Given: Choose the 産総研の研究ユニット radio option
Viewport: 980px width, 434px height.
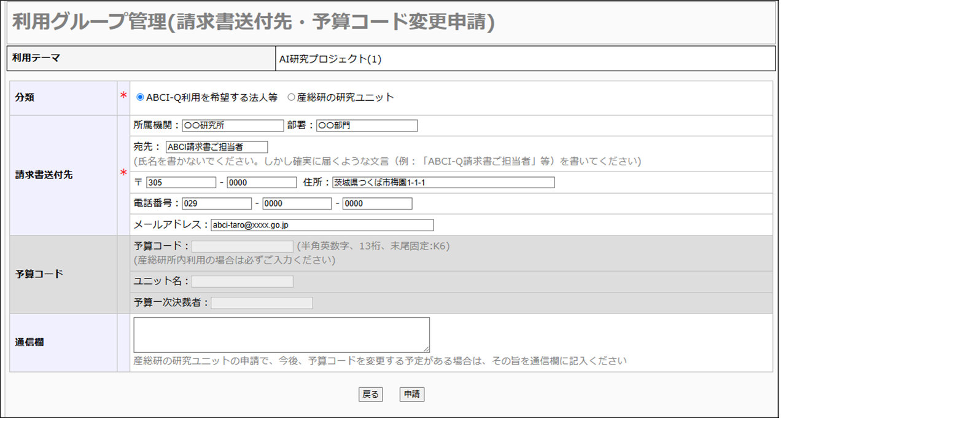Looking at the screenshot, I should tap(291, 97).
